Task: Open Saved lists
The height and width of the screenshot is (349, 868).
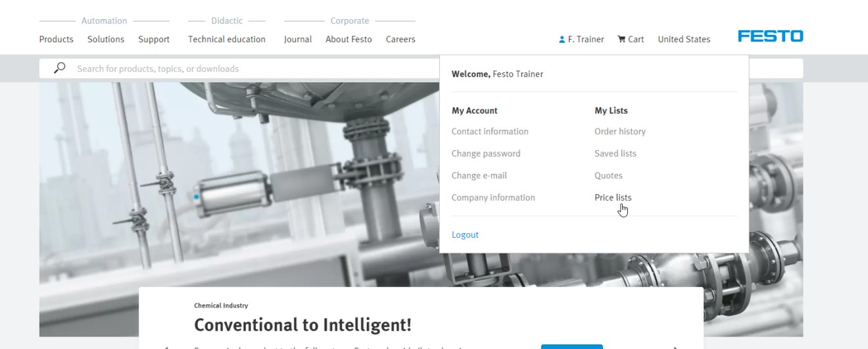Action: [615, 153]
